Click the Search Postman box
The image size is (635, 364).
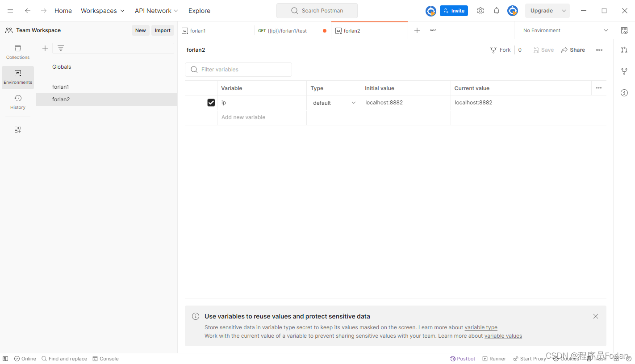(317, 11)
